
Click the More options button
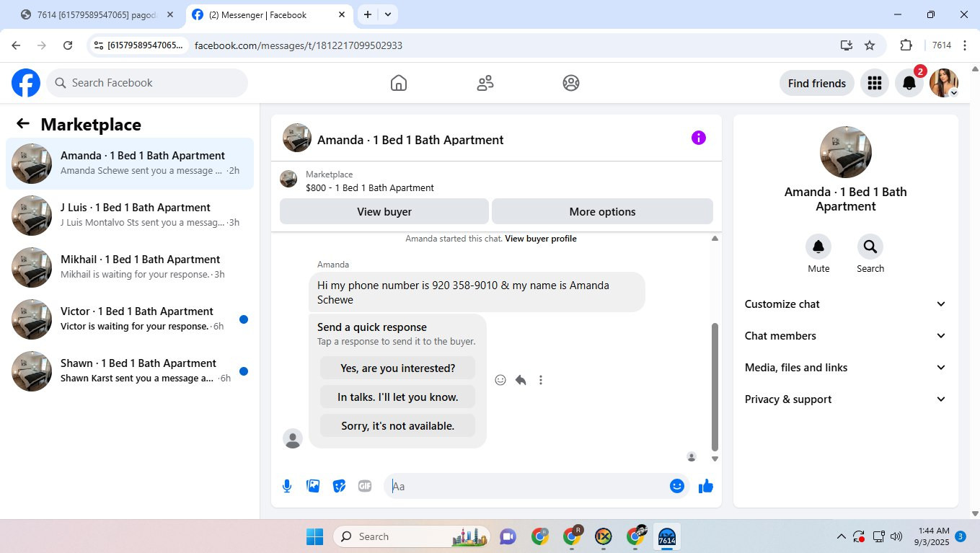pyautogui.click(x=602, y=211)
